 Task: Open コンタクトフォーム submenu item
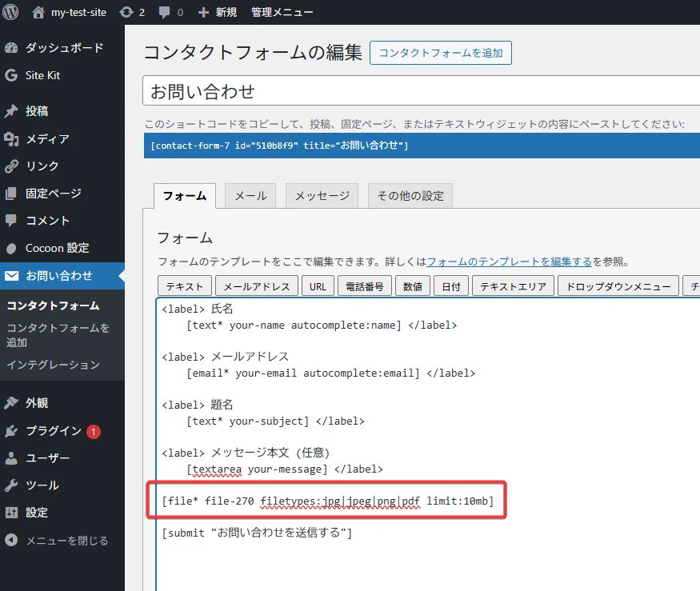point(53,305)
